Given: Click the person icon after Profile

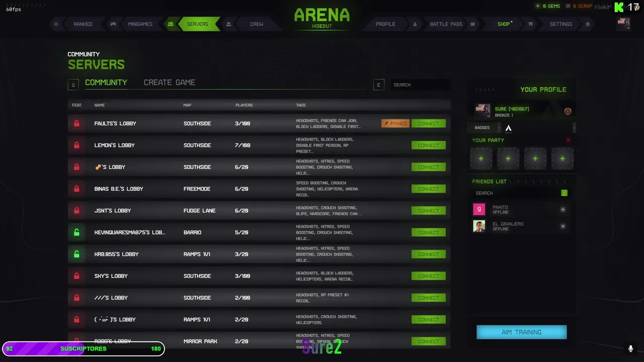Looking at the screenshot, I should click(415, 24).
